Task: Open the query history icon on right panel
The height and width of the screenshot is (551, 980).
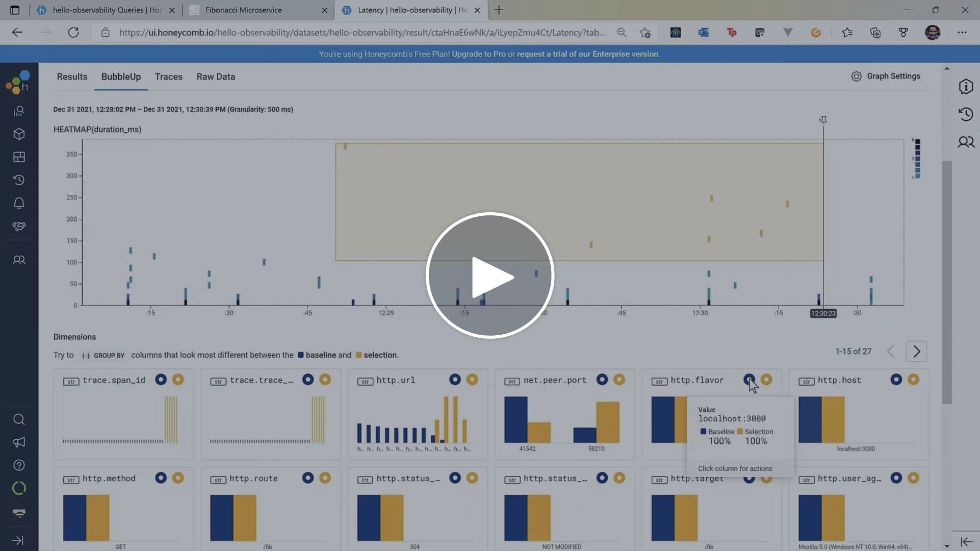Action: [x=966, y=114]
